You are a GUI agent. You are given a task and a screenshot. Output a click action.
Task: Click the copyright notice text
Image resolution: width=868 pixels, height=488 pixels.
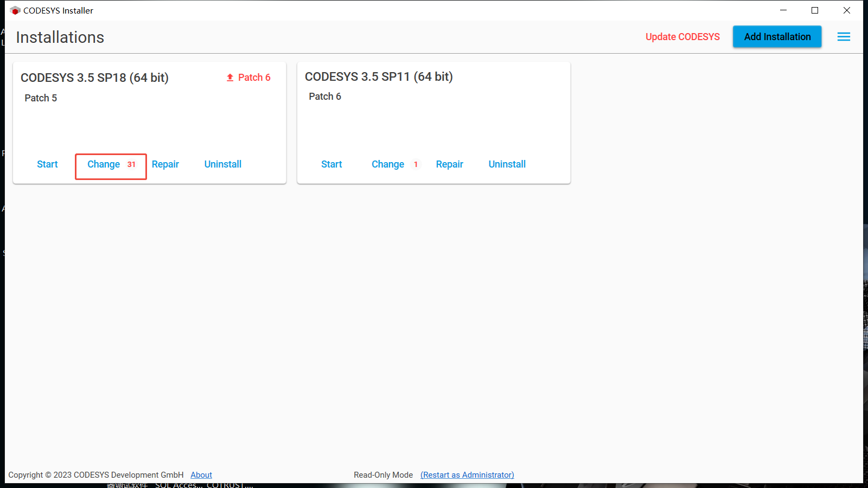(x=96, y=475)
